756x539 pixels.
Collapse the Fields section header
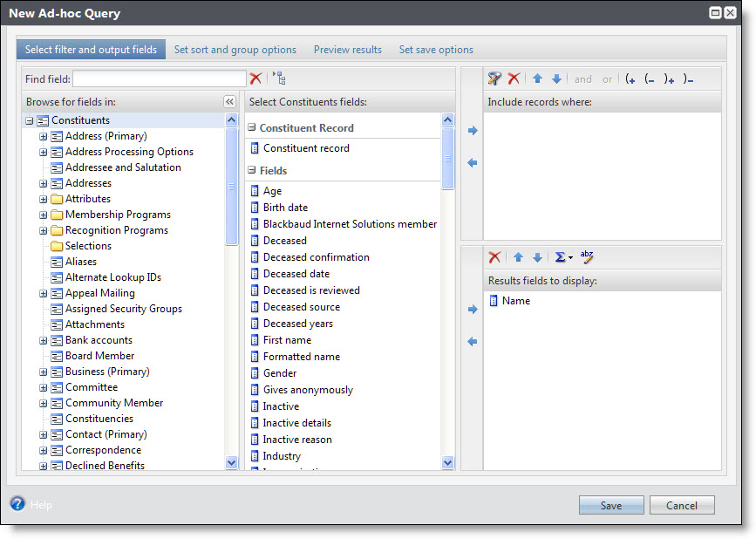[x=252, y=171]
